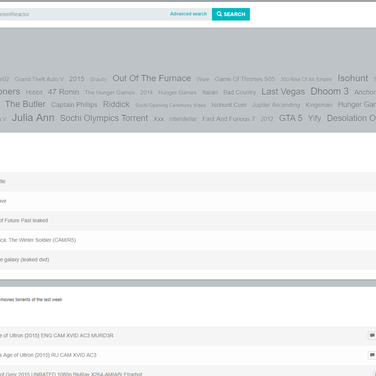Click the 'Yify' tag
376x376 pixels.
pos(314,118)
